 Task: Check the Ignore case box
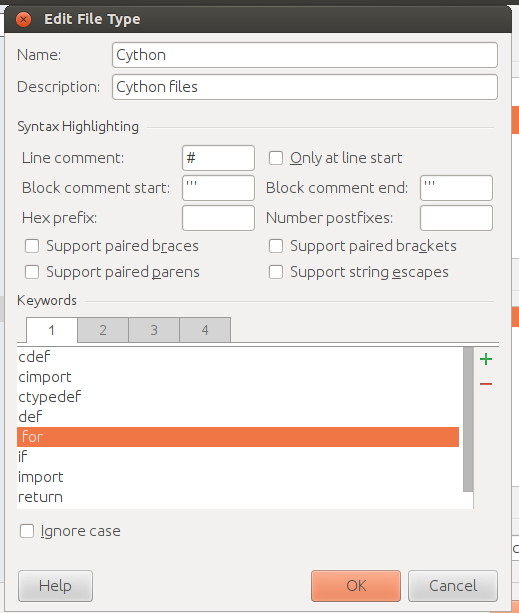point(27,531)
